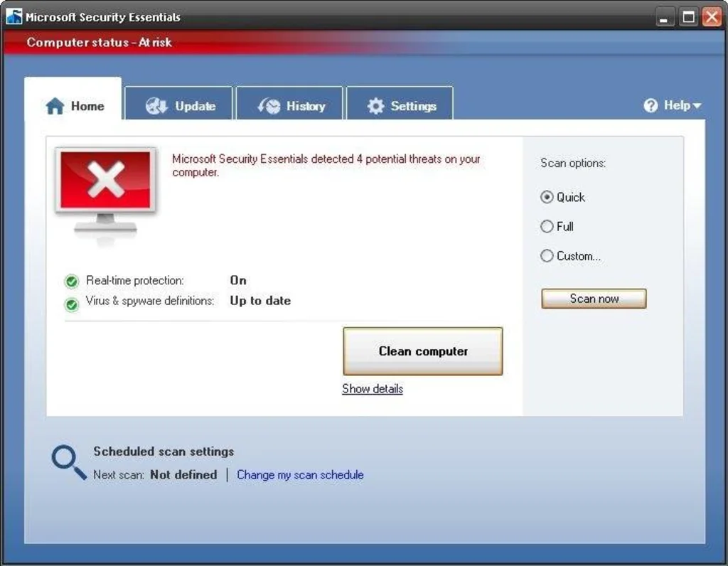Click the detected 4 potential threats message
The height and width of the screenshot is (566, 728).
click(x=326, y=165)
